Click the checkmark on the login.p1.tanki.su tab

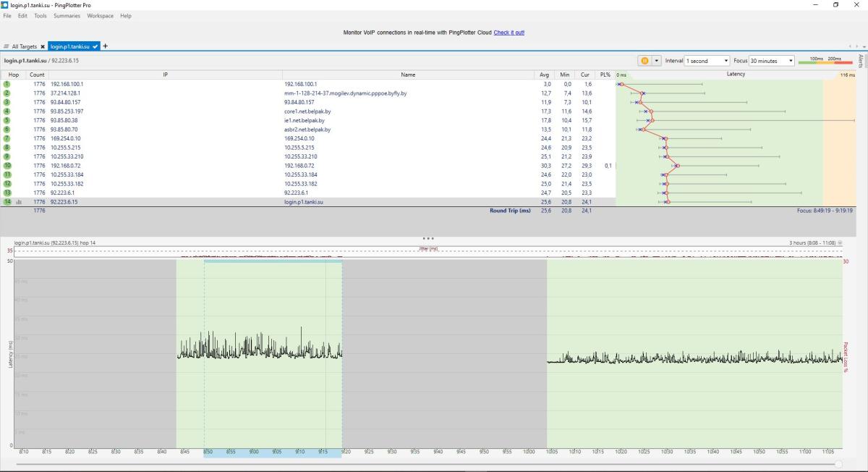click(x=95, y=46)
